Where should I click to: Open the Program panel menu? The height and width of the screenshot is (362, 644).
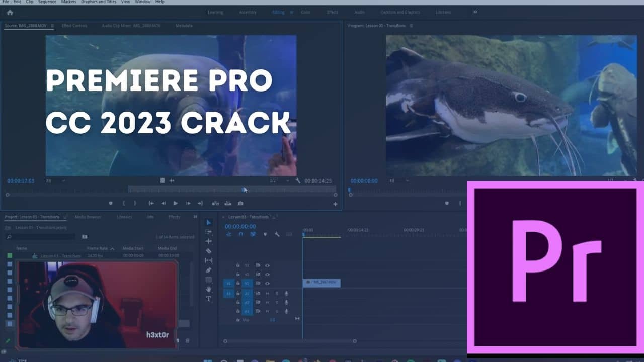point(411,25)
